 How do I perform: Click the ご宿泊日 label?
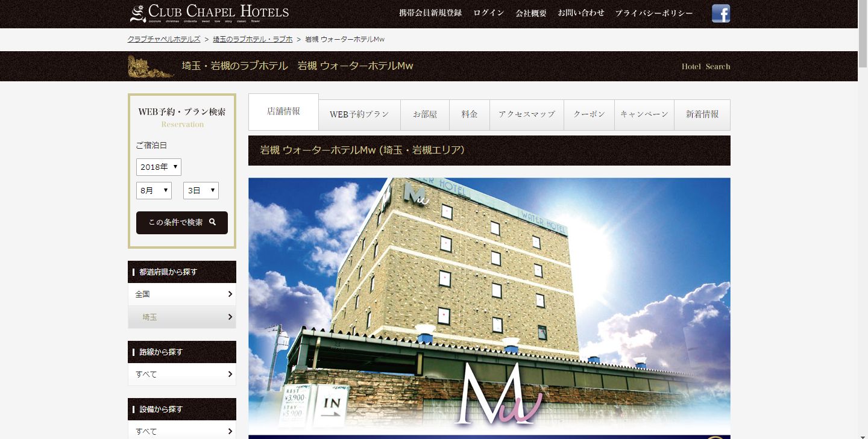tap(151, 146)
